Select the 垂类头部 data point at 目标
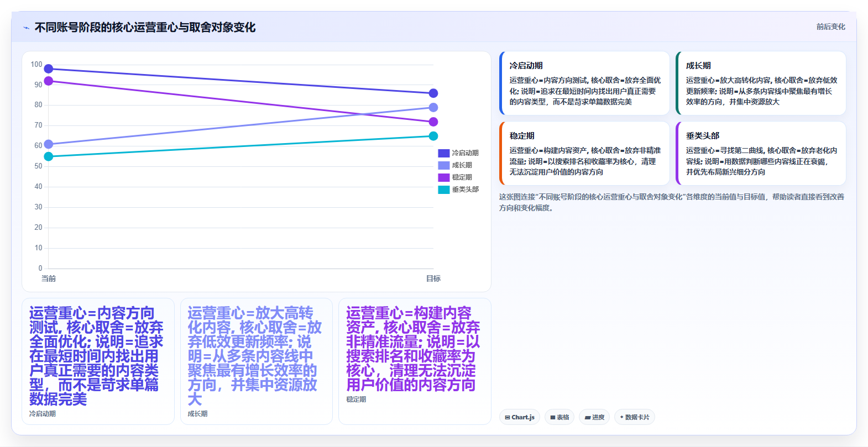868x447 pixels. click(x=433, y=136)
